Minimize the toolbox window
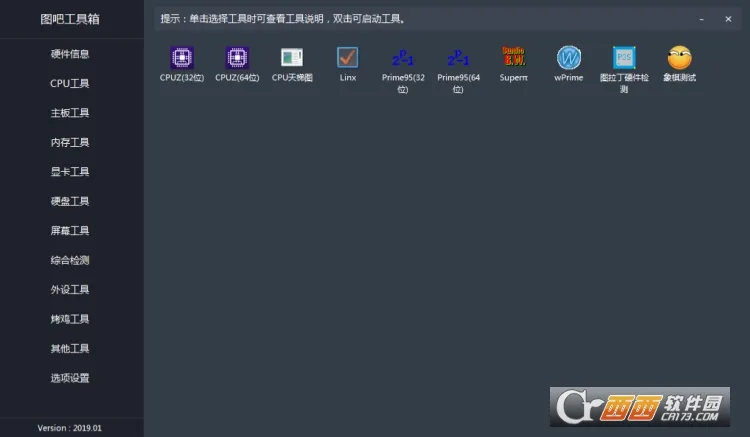Screen dimensions: 750x437 702,19
